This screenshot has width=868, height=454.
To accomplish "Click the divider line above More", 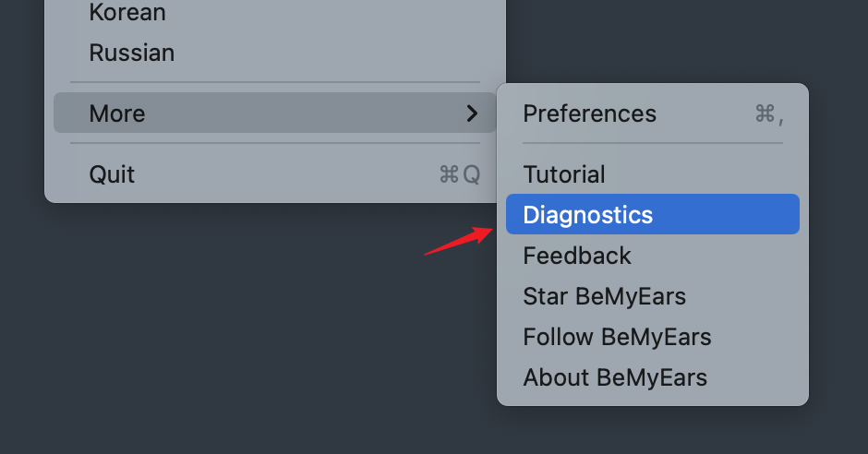I will tap(275, 82).
